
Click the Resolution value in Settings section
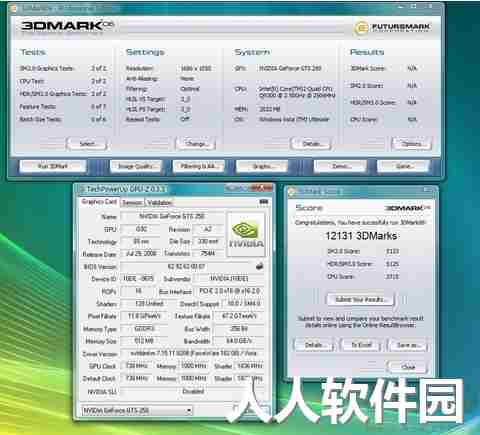point(196,68)
